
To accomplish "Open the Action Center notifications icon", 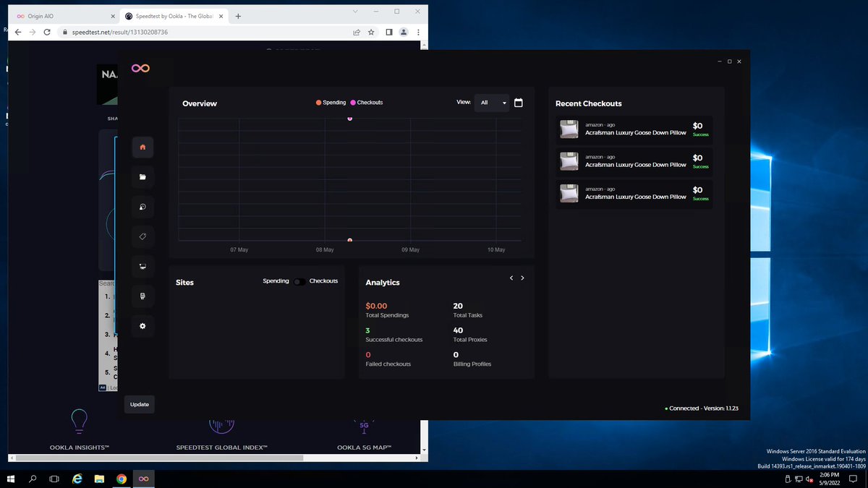I will [x=855, y=479].
